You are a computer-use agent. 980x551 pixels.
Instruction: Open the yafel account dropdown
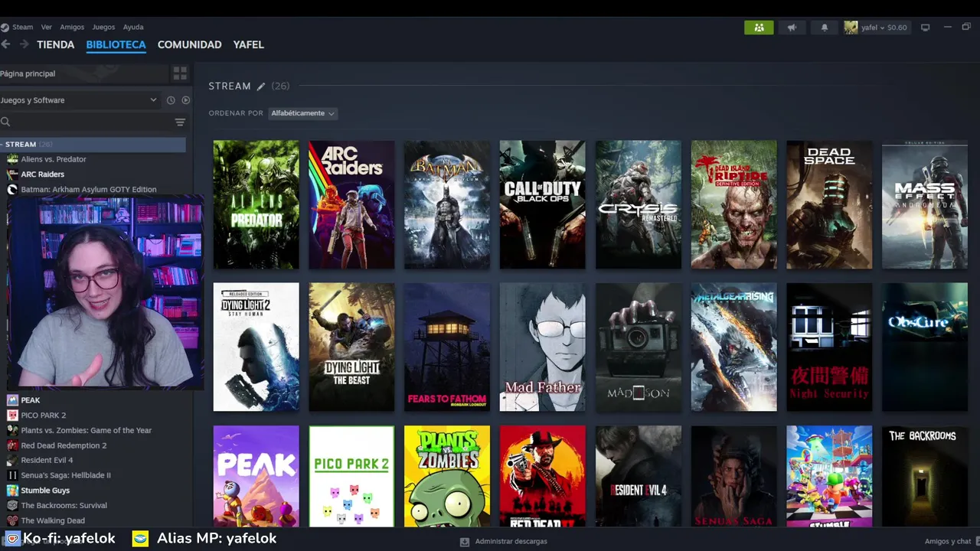(x=876, y=28)
